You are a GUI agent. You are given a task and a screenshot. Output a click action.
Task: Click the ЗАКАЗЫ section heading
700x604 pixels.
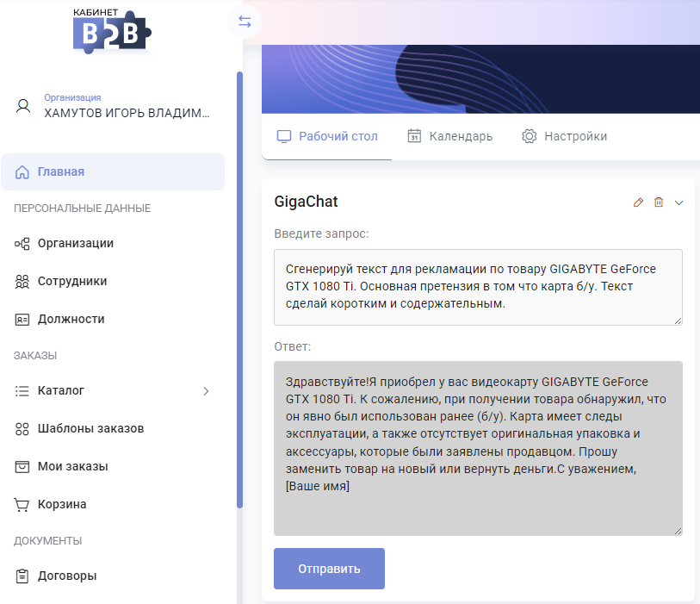coord(35,356)
